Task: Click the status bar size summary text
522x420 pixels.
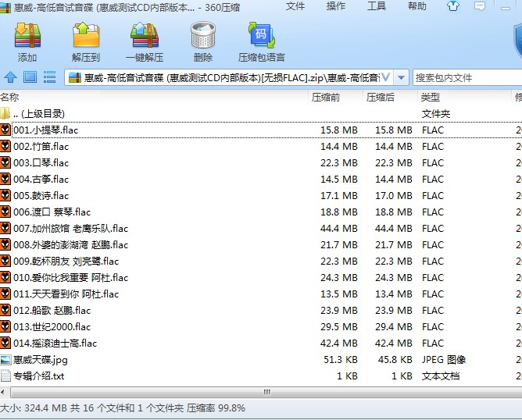Action: (x=123, y=408)
